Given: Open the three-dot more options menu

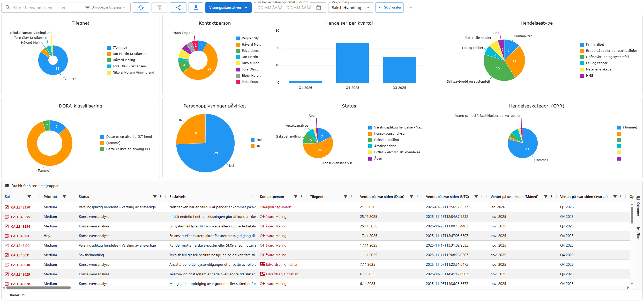Looking at the screenshot, I should (x=411, y=8).
